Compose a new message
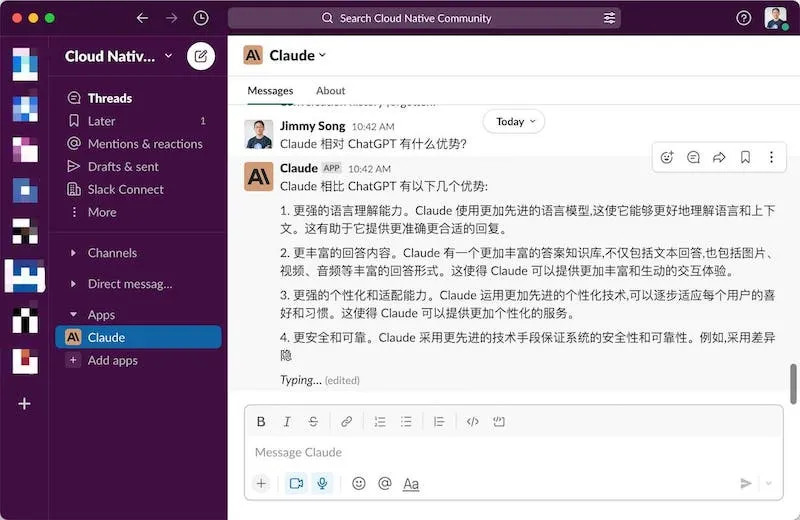The height and width of the screenshot is (520, 800). point(201,56)
